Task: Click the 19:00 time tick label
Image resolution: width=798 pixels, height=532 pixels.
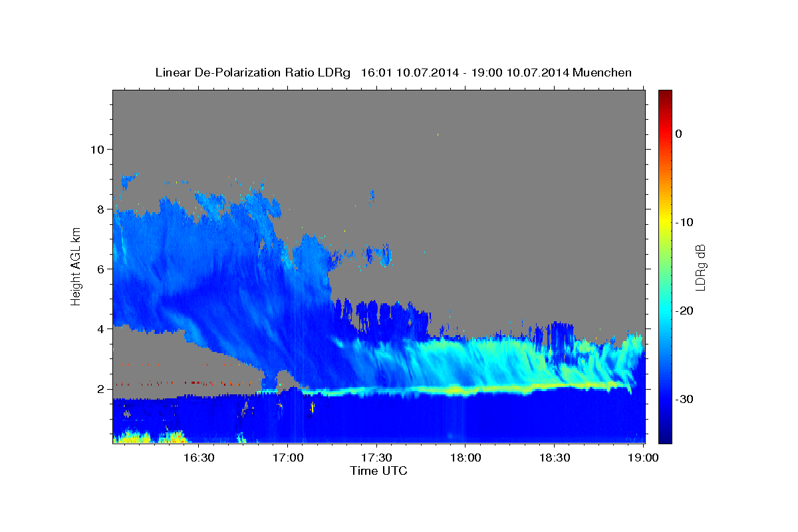Action: pos(643,458)
